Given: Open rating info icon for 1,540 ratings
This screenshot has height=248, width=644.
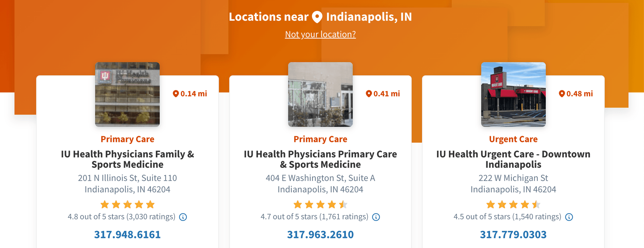Looking at the screenshot, I should click(569, 217).
